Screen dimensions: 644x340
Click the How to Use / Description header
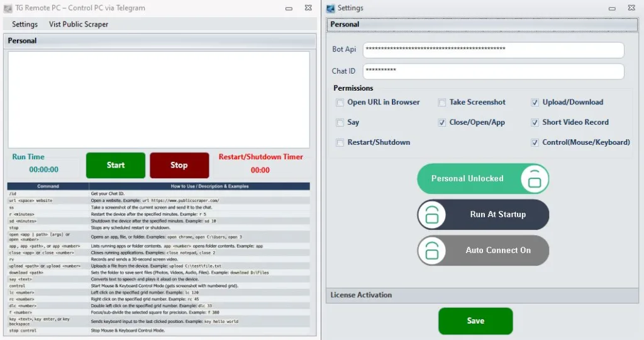(x=199, y=186)
